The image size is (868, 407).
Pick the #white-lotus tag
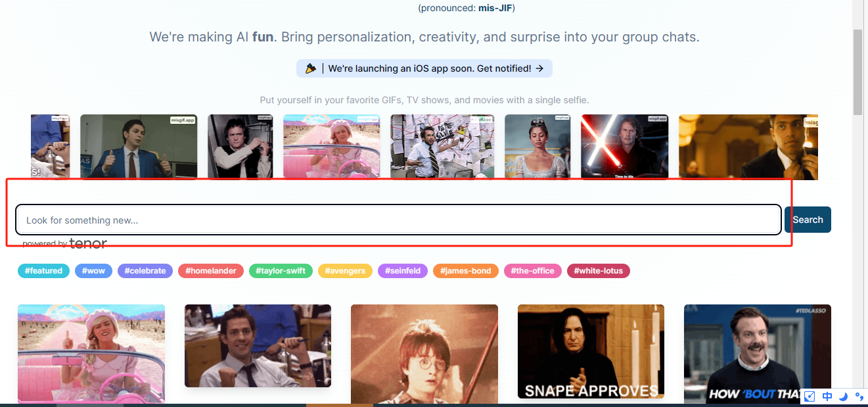click(599, 271)
